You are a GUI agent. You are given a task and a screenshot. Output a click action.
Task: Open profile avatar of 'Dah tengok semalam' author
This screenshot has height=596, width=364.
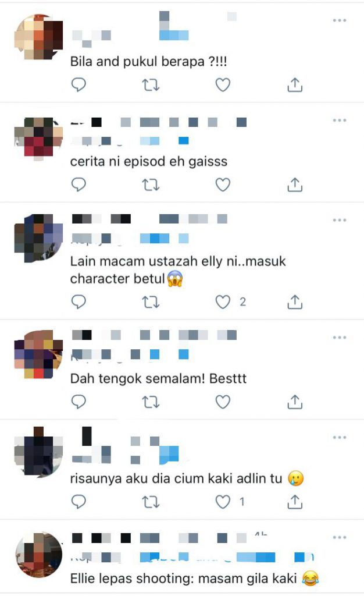click(x=38, y=354)
